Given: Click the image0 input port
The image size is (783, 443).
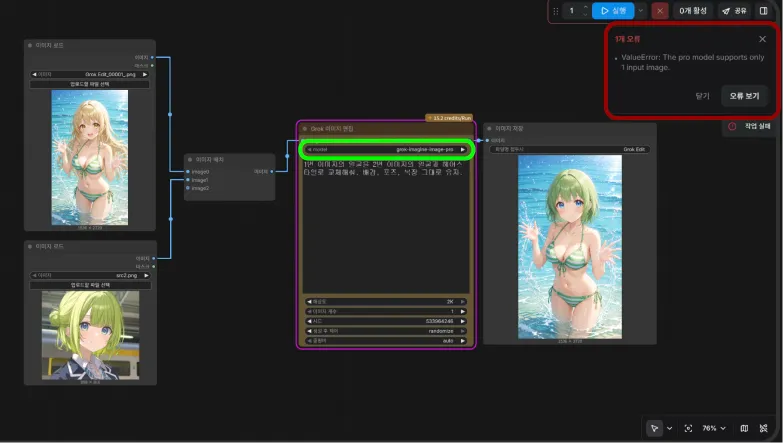Looking at the screenshot, I should coord(188,172).
